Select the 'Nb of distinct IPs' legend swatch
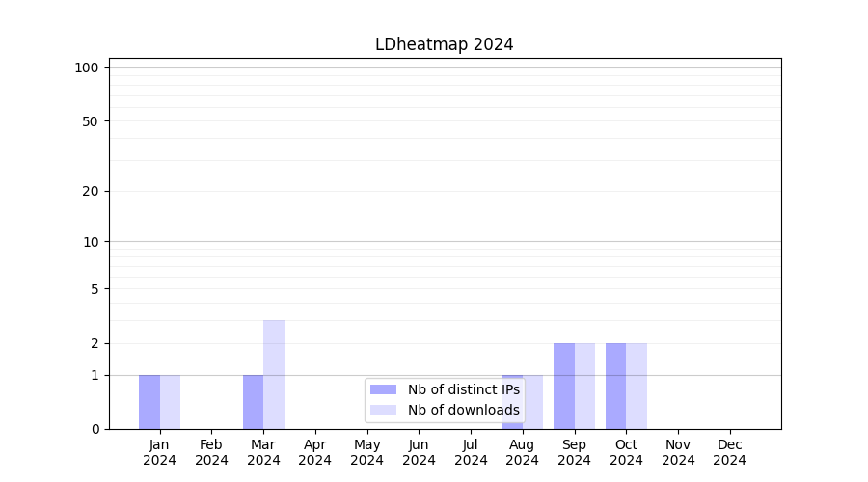Screen dimensions: 868x482 pos(383,389)
